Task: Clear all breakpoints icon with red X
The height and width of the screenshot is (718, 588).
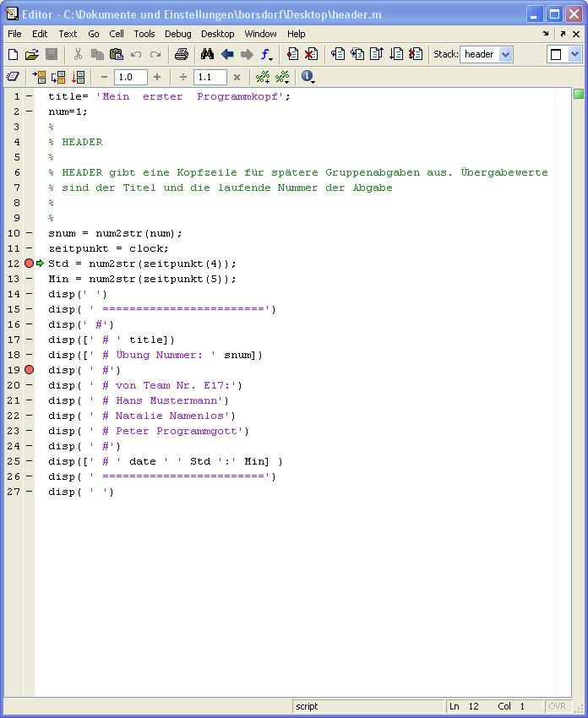Action: tap(312, 55)
